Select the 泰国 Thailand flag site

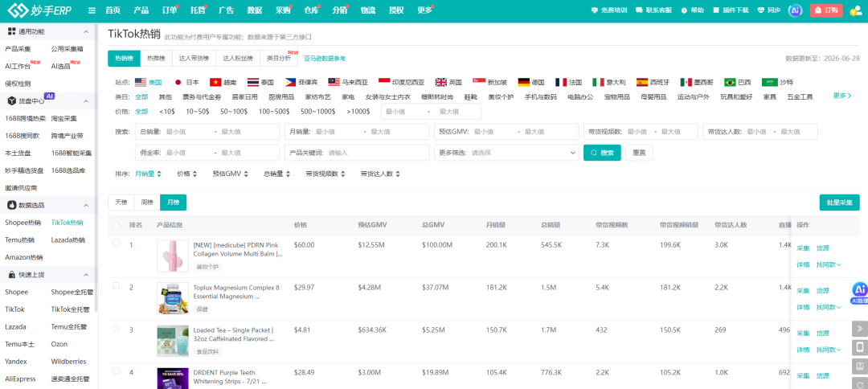coord(260,82)
